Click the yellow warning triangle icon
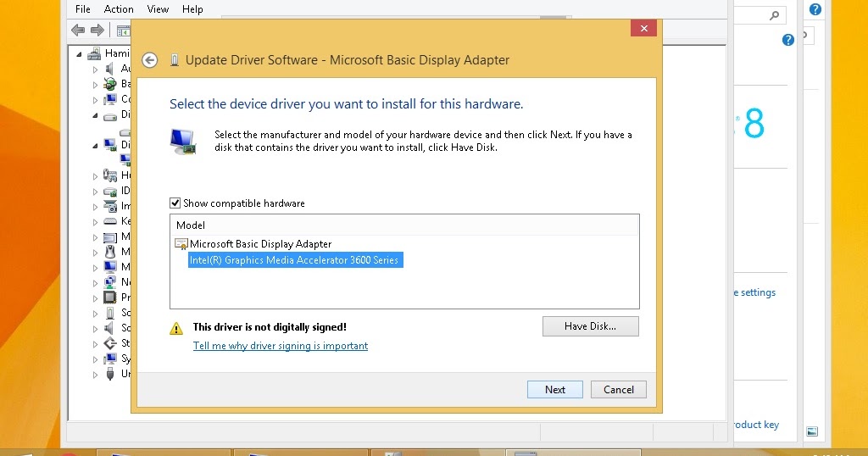 coord(176,329)
